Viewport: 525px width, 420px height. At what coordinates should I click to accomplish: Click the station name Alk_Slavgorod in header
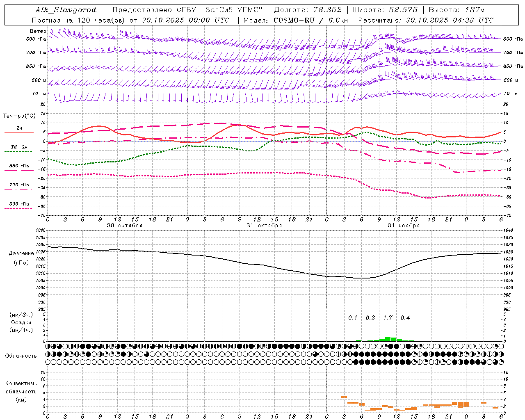(x=66, y=10)
